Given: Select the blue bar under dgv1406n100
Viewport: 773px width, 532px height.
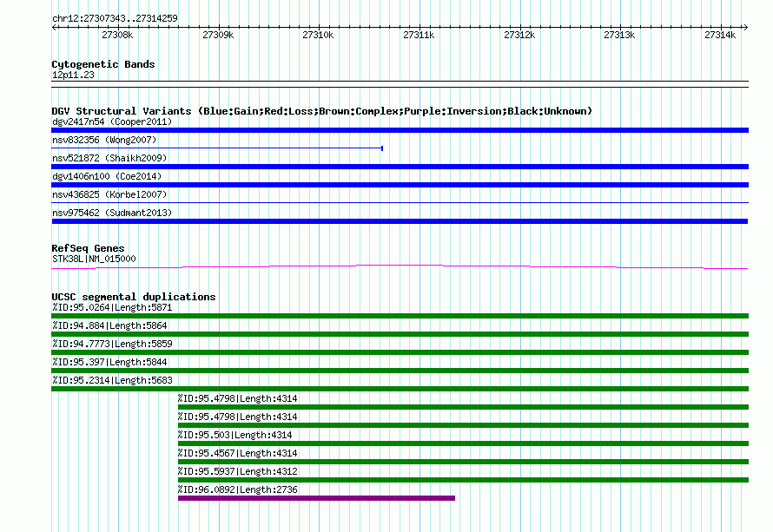Looking at the screenshot, I should (x=400, y=185).
